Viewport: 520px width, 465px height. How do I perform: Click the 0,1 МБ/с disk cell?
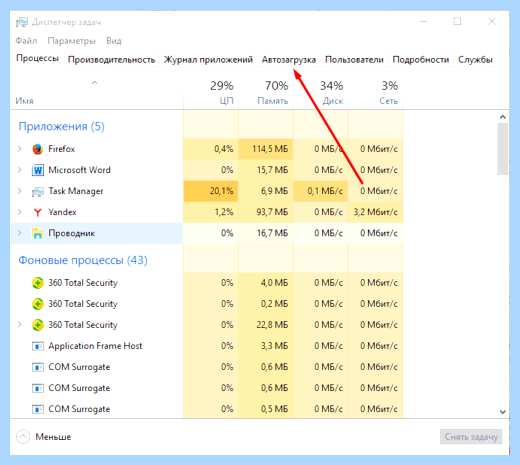pos(321,191)
